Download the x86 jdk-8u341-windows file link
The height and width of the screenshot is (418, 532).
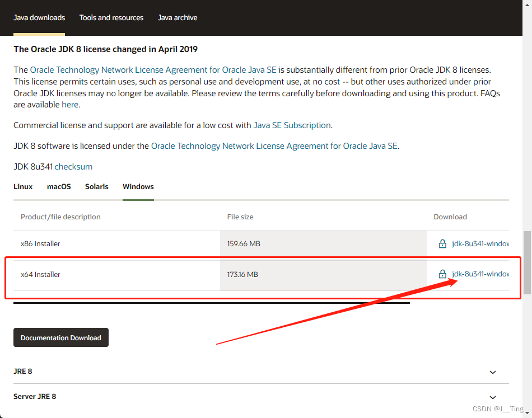click(x=480, y=244)
